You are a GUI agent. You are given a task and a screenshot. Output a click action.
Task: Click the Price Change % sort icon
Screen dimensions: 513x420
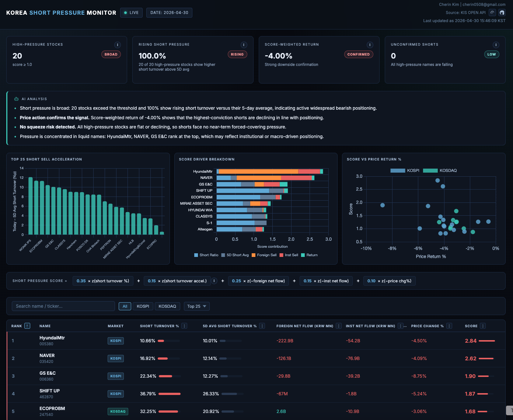point(449,326)
